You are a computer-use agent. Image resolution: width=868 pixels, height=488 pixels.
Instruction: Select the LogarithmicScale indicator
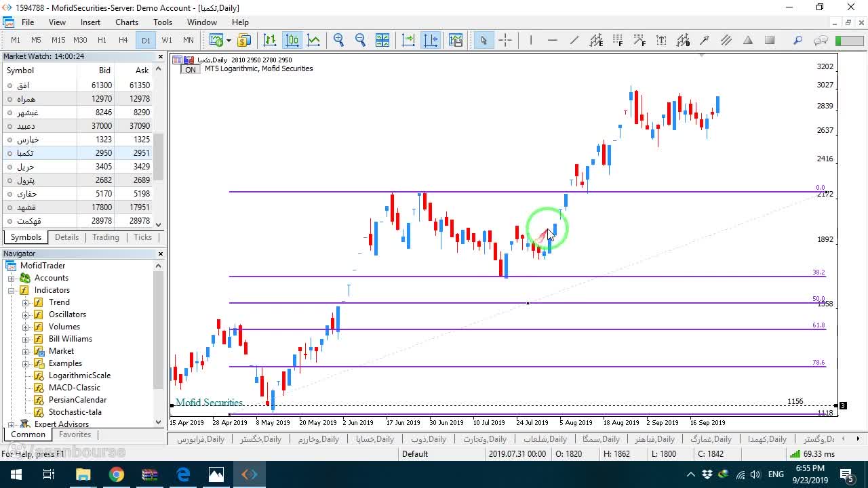tap(79, 375)
